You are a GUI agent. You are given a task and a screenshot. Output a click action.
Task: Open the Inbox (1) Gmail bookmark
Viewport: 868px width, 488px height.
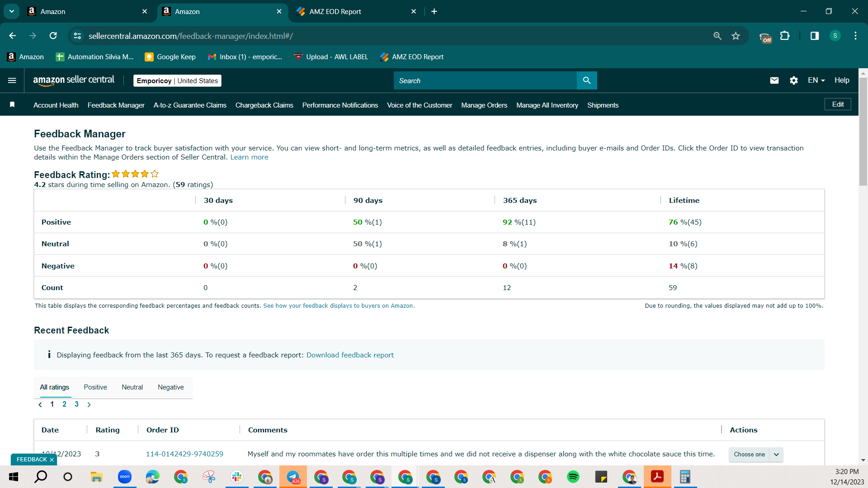(x=245, y=57)
